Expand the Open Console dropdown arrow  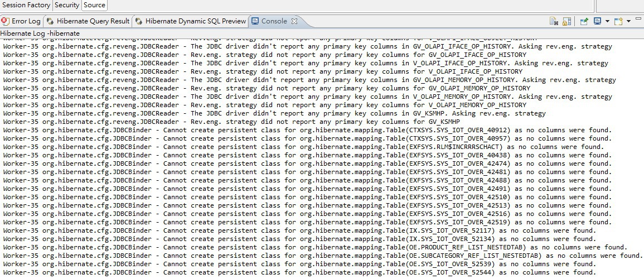(629, 21)
